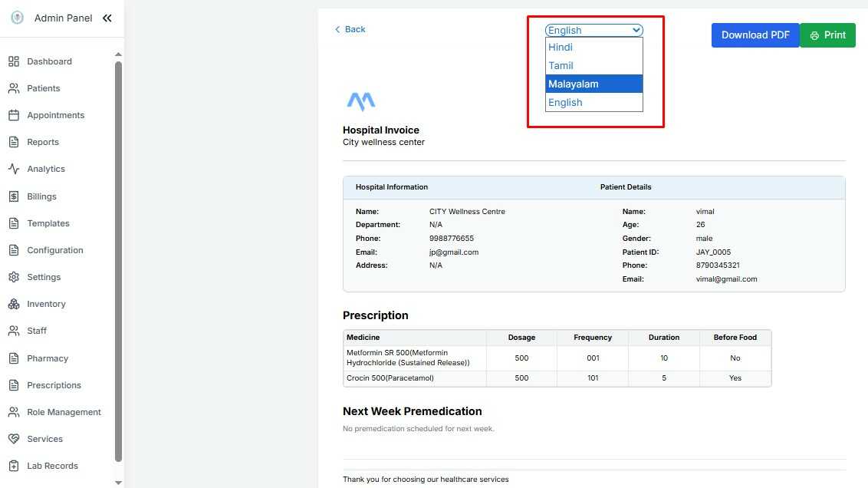Click the Analytics pulse-line icon
The width and height of the screenshot is (868, 488).
[14, 169]
